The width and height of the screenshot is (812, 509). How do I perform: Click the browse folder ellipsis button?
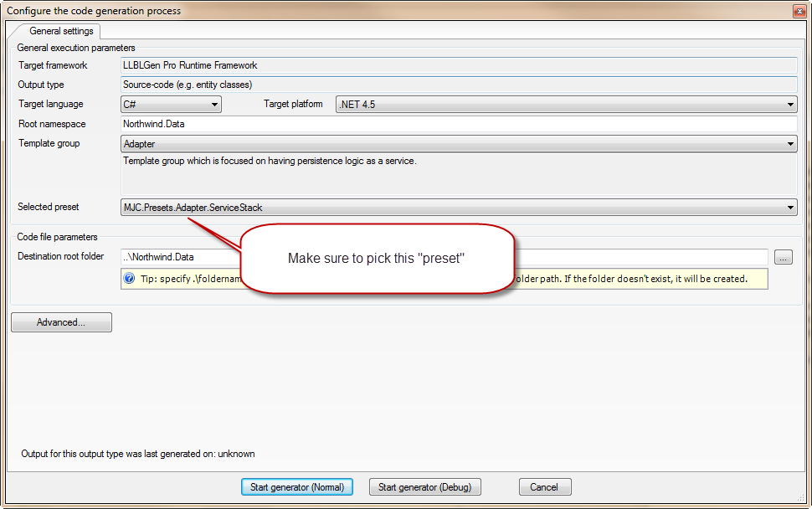pos(783,258)
